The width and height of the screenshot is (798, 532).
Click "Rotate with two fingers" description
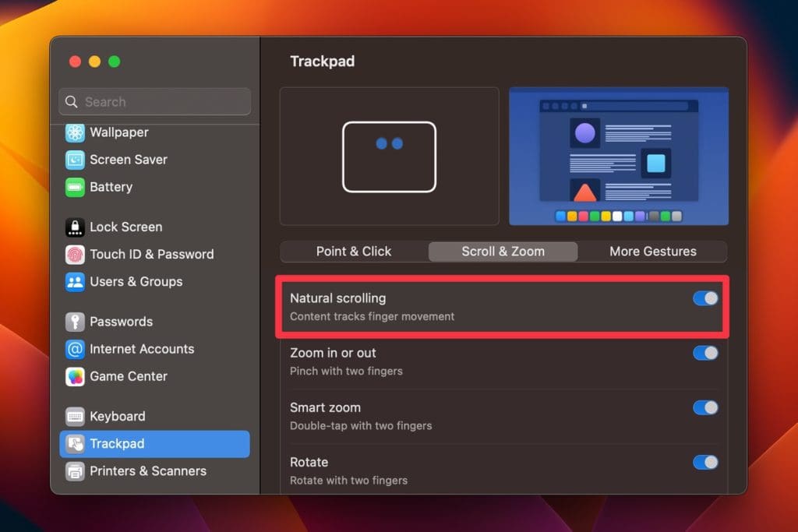click(348, 481)
